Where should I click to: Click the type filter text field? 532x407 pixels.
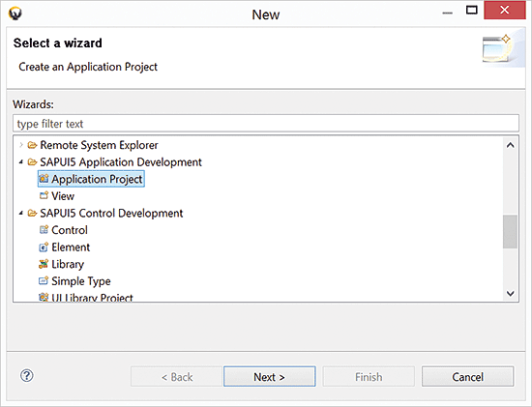click(x=266, y=124)
